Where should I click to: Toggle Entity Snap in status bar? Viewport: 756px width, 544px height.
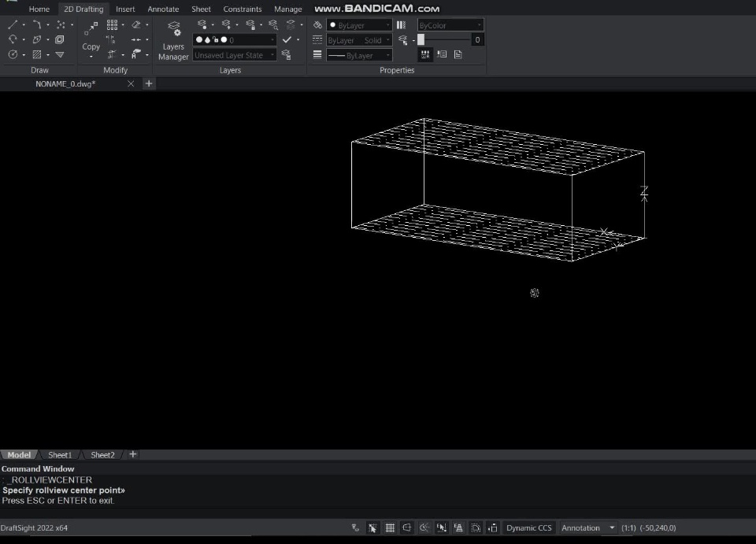pyautogui.click(x=441, y=528)
